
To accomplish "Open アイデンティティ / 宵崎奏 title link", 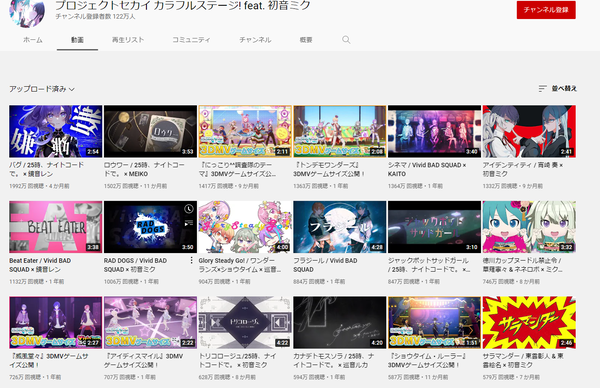I will (x=522, y=170).
